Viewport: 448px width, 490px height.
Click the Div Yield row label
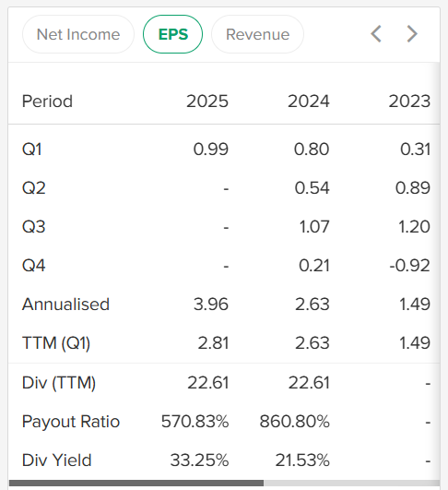[57, 460]
